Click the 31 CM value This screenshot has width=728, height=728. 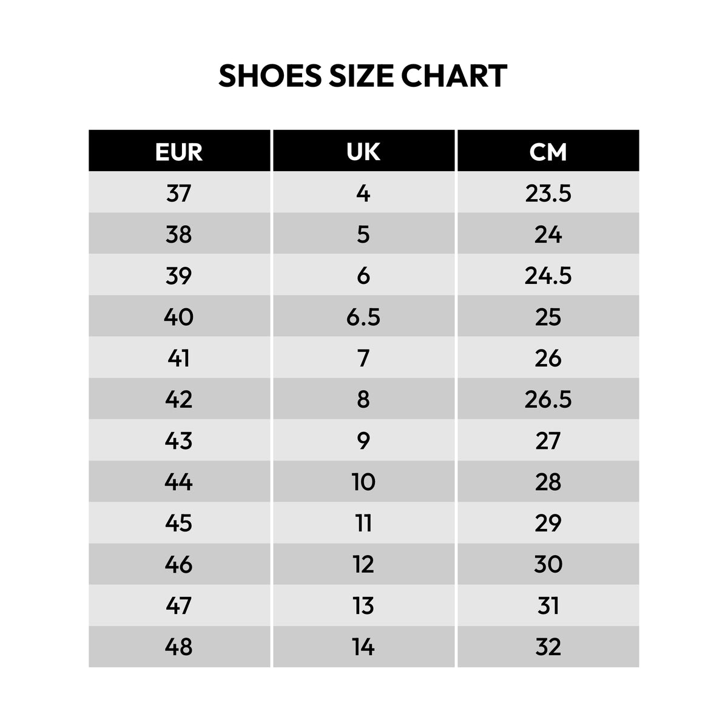coord(548,605)
